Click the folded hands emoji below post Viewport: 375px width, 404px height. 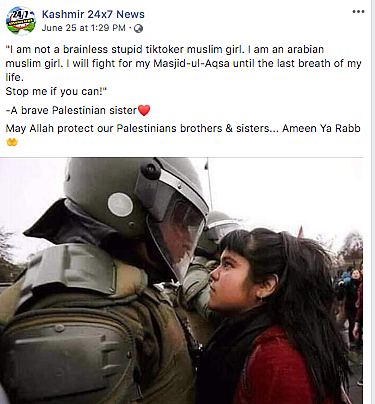click(x=12, y=142)
